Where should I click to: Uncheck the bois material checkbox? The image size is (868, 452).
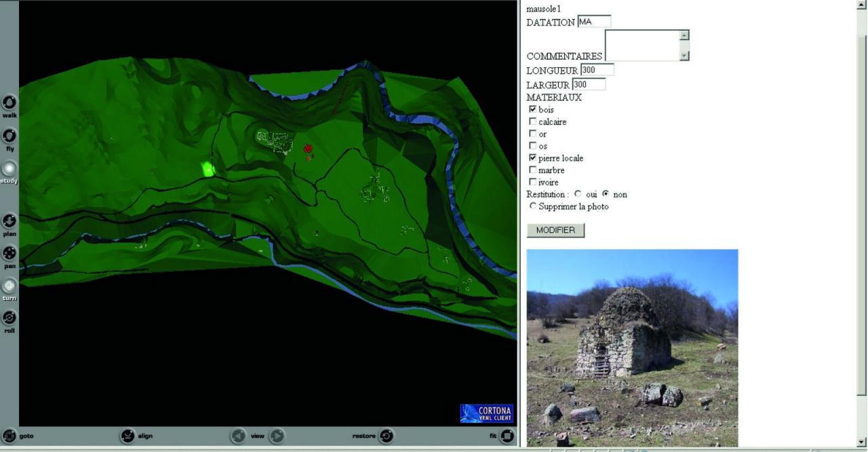[x=532, y=109]
